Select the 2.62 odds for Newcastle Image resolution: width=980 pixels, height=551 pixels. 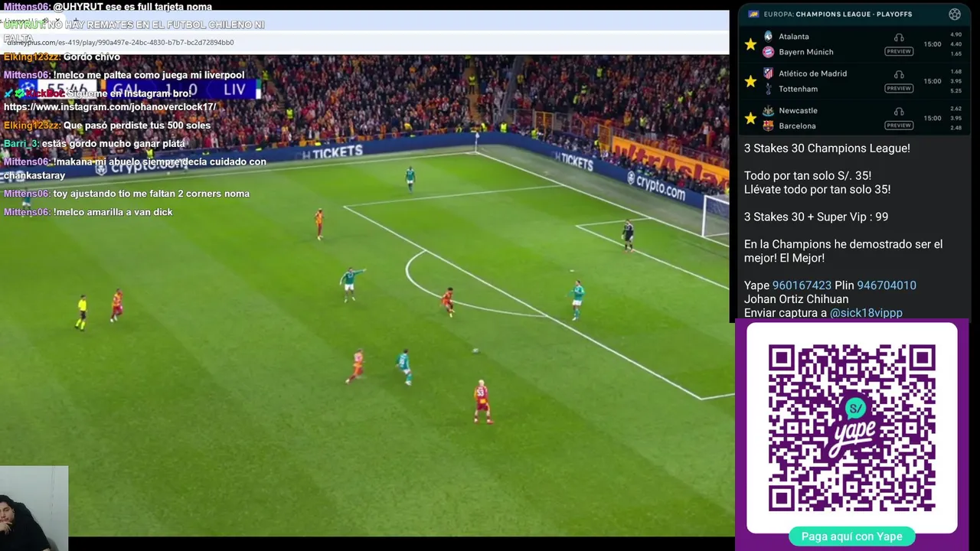(x=955, y=108)
